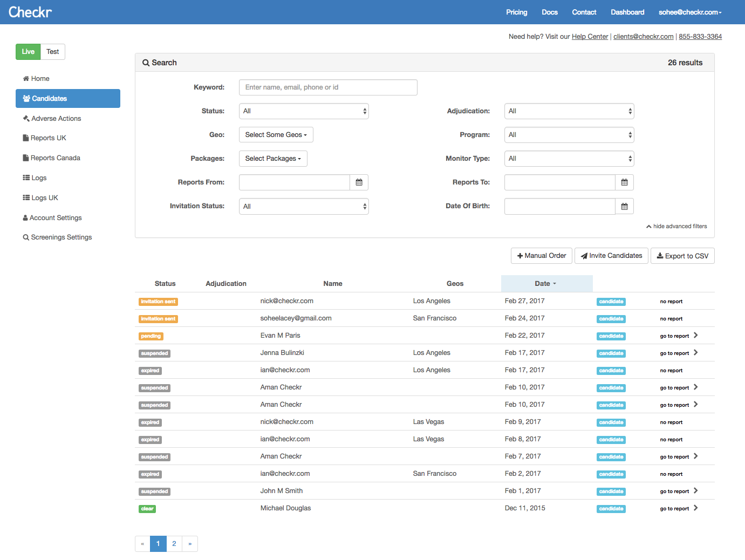745x560 pixels.
Task: Click the calendar icon for Reports To
Action: pos(624,182)
